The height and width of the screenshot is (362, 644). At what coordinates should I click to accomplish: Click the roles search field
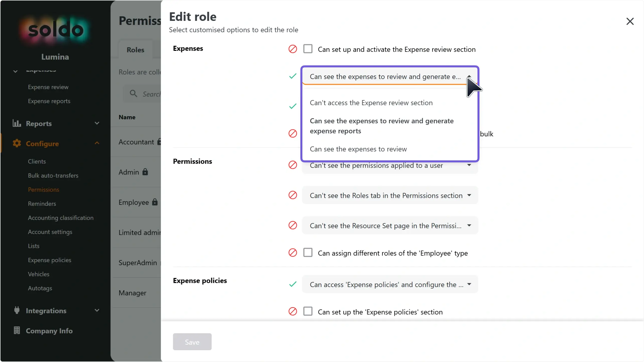[142, 94]
